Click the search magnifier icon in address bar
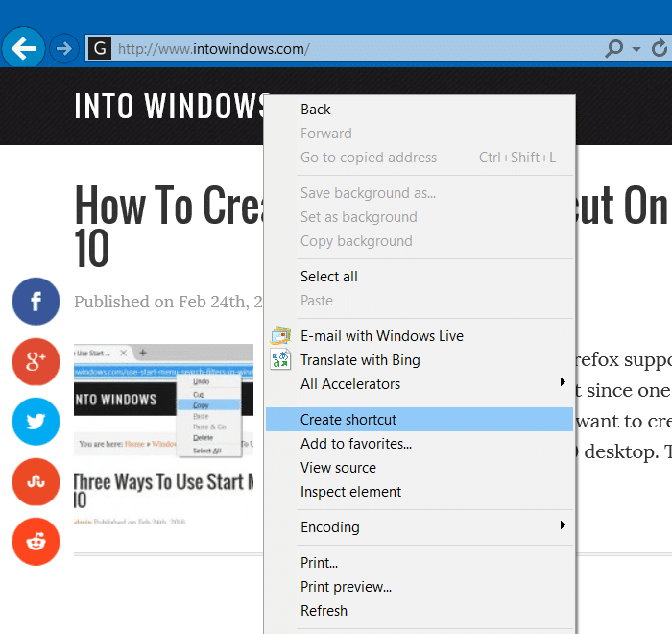Screen dimensions: 672x634 pos(614,48)
